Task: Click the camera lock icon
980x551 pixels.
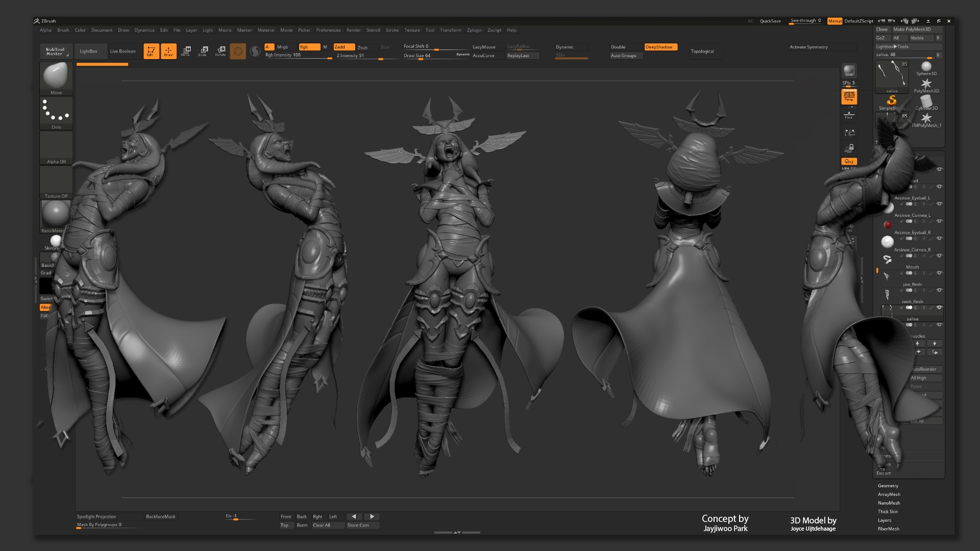Action: [x=849, y=148]
